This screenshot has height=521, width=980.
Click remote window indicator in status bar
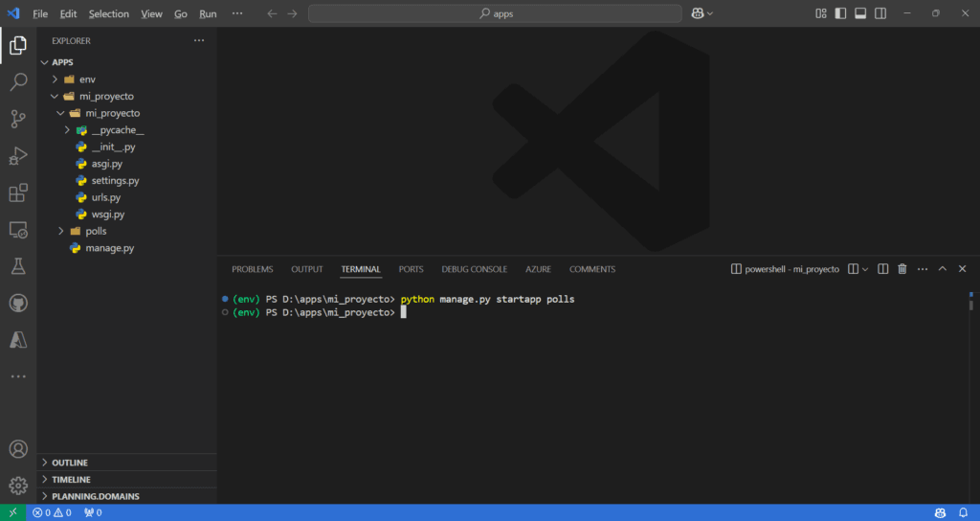point(13,513)
